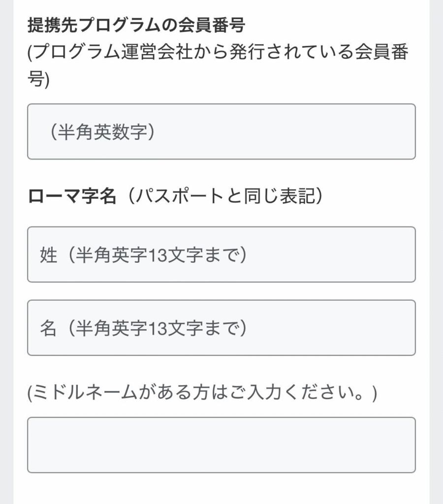Place cursor at right end of member number field
The height and width of the screenshot is (504, 443).
[x=402, y=131]
